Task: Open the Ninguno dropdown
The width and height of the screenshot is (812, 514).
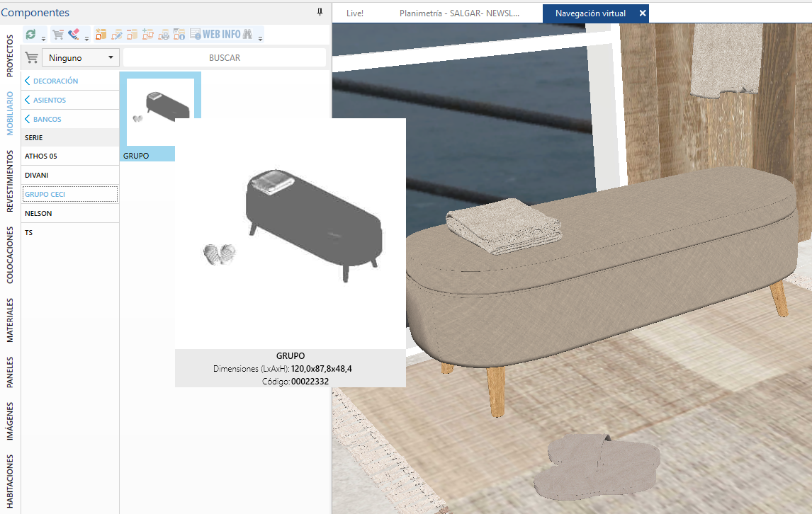Action: 80,57
